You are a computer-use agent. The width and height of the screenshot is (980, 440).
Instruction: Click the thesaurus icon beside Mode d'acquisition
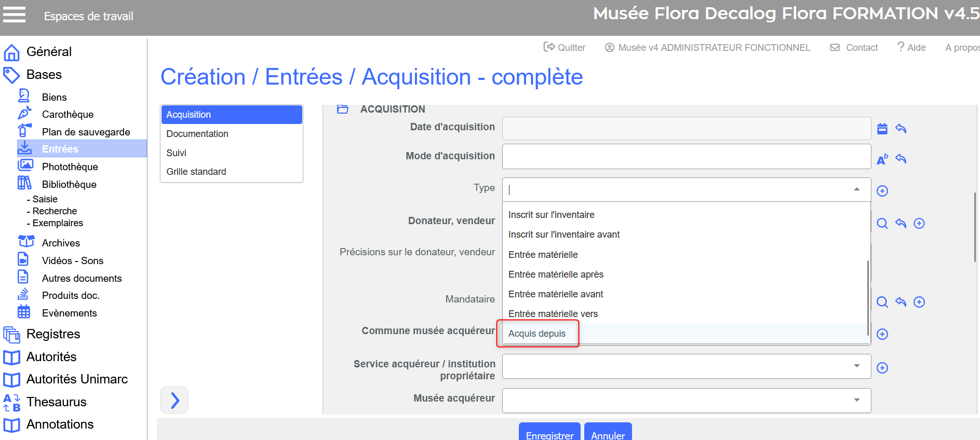tap(882, 159)
